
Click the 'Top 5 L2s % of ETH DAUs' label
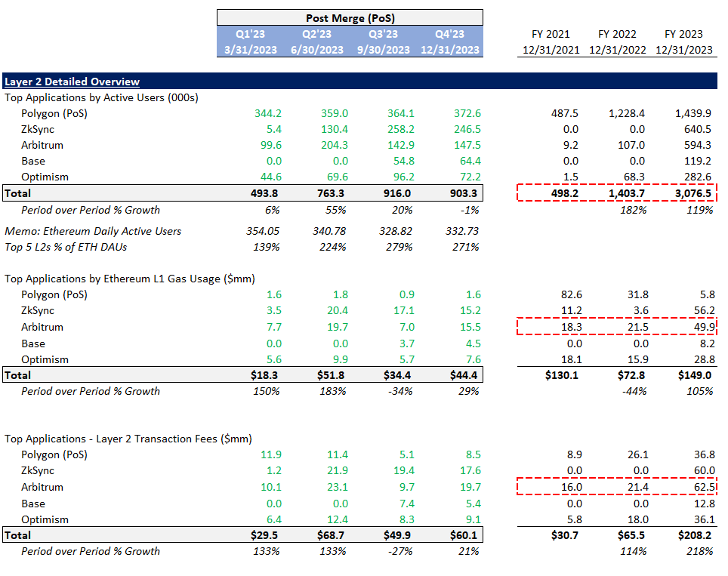pos(66,247)
